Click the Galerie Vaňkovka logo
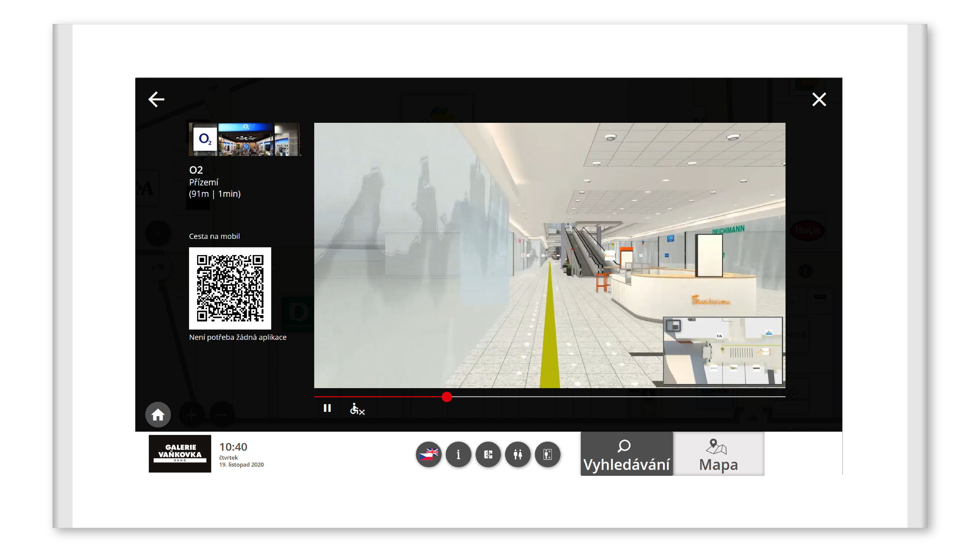Image resolution: width=980 pixels, height=552 pixels. coord(180,454)
